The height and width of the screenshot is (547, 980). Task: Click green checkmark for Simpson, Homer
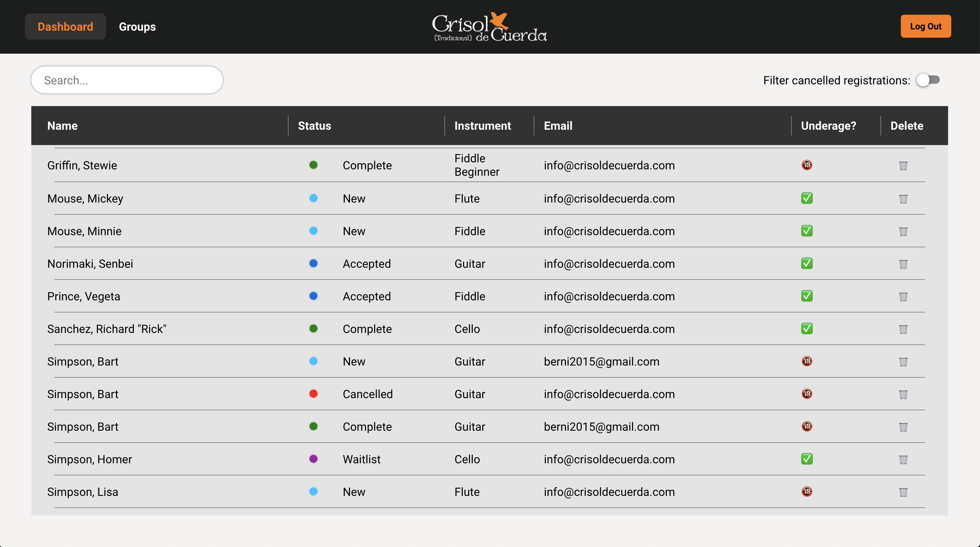807,459
